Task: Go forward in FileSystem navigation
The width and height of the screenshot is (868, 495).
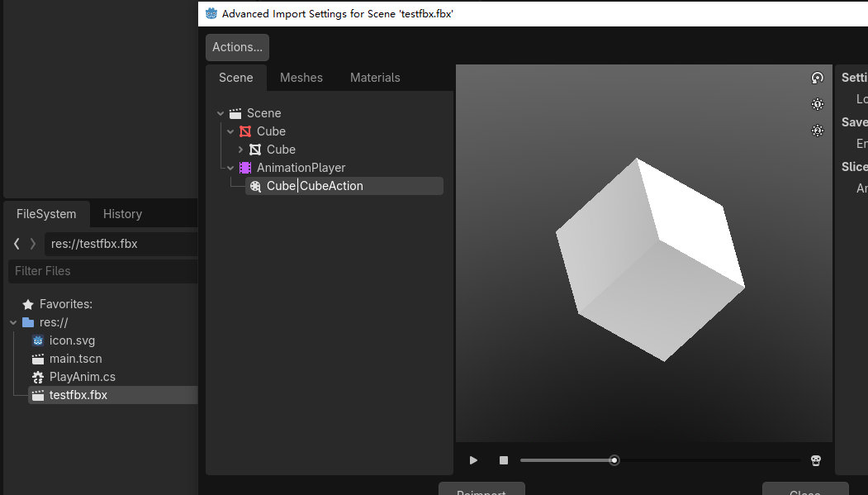Action: tap(33, 244)
